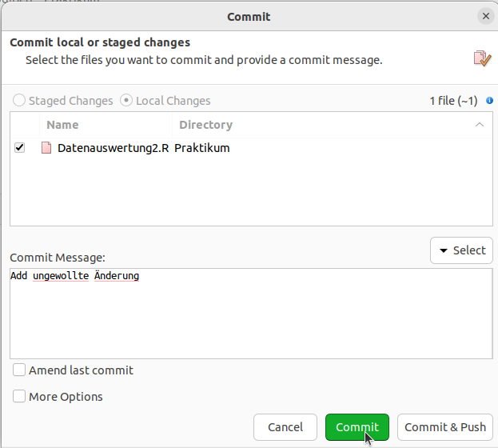Click the pink file icon of Datenauswertung2.R
Image resolution: width=498 pixels, height=448 pixels.
point(46,148)
